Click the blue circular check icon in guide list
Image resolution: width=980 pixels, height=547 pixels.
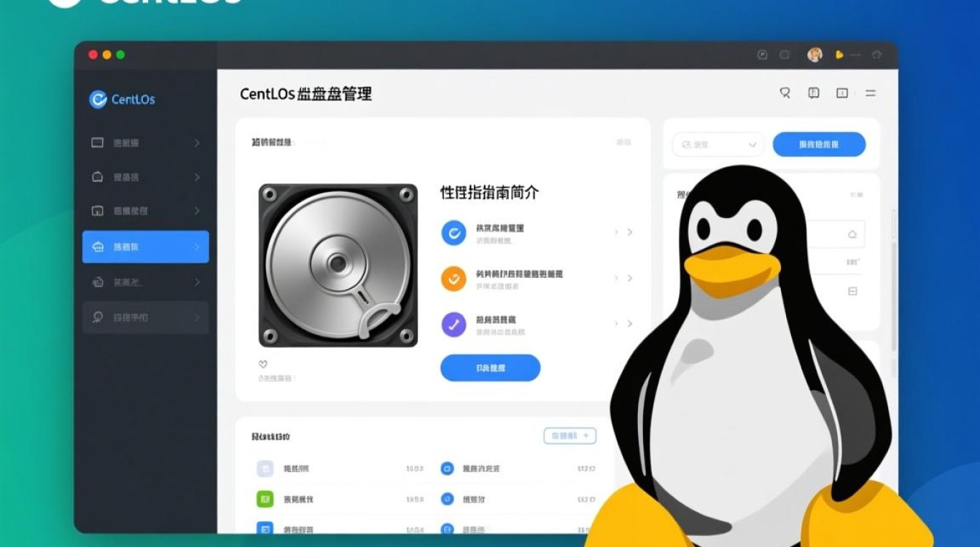click(x=454, y=233)
